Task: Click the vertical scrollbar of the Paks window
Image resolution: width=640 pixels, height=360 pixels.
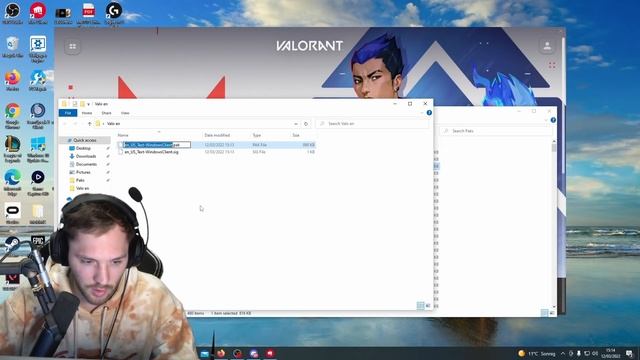Action: click(x=554, y=223)
